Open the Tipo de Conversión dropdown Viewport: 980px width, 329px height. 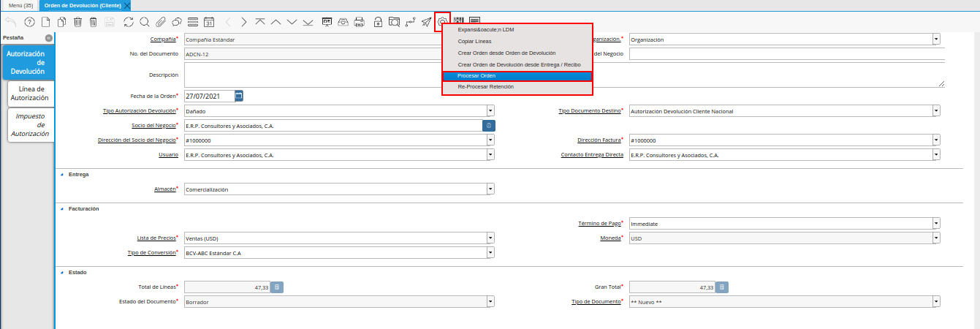(490, 252)
